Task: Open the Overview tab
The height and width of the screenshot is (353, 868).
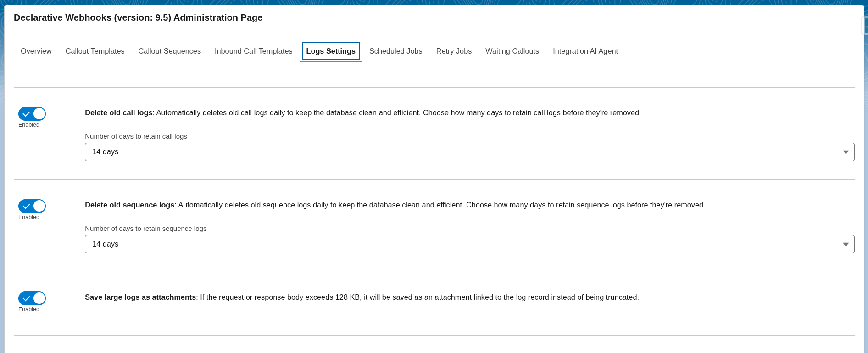Action: tap(36, 51)
